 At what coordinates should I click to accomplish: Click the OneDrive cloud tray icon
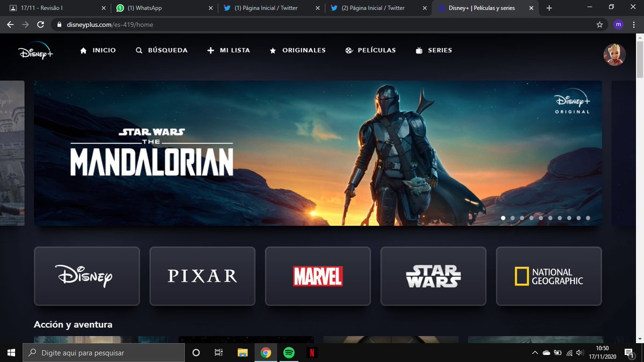(x=546, y=352)
